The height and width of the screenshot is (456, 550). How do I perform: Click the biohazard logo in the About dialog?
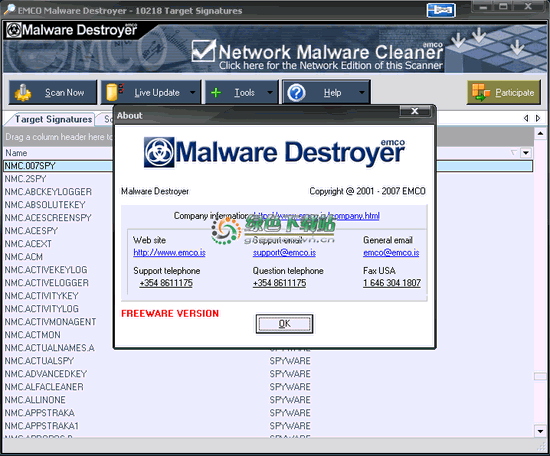[x=159, y=152]
